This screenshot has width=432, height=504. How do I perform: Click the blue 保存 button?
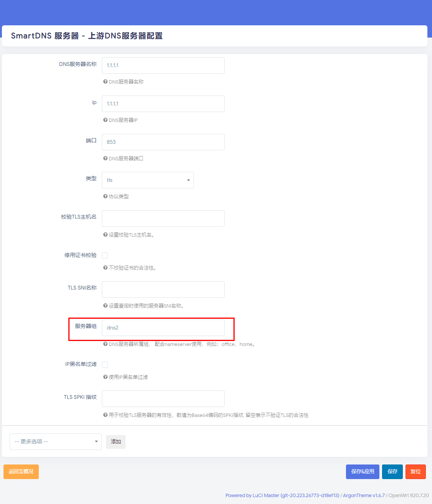392,472
